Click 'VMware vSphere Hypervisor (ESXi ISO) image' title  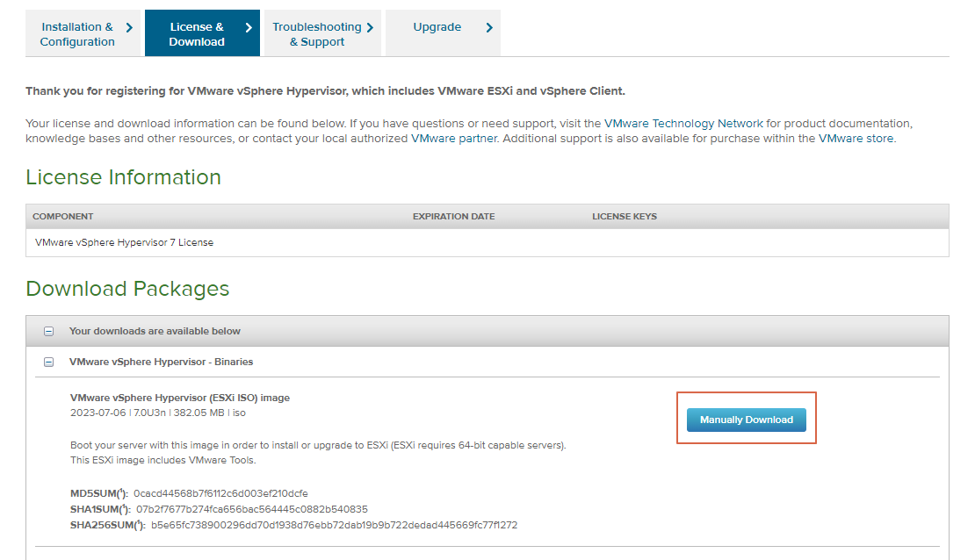(180, 398)
